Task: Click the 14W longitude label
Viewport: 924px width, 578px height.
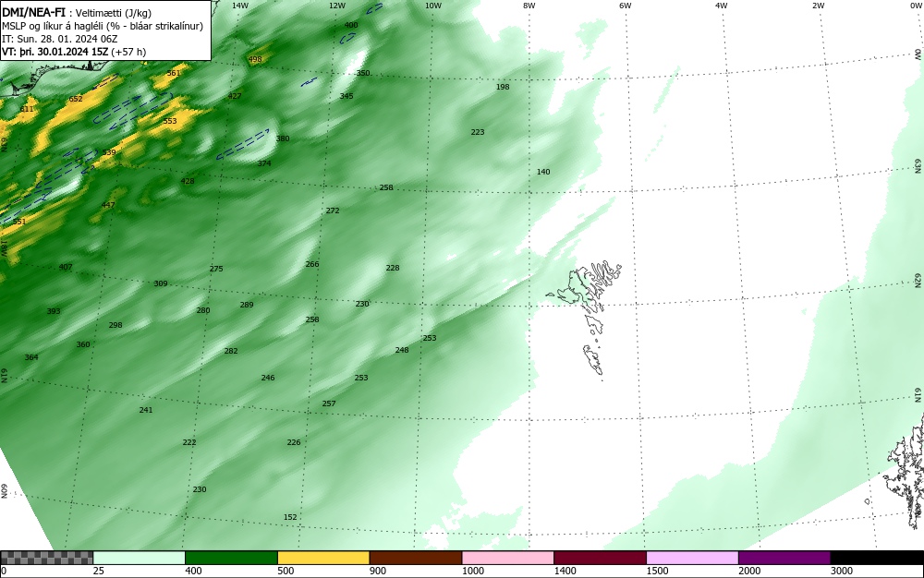Action: tap(240, 6)
